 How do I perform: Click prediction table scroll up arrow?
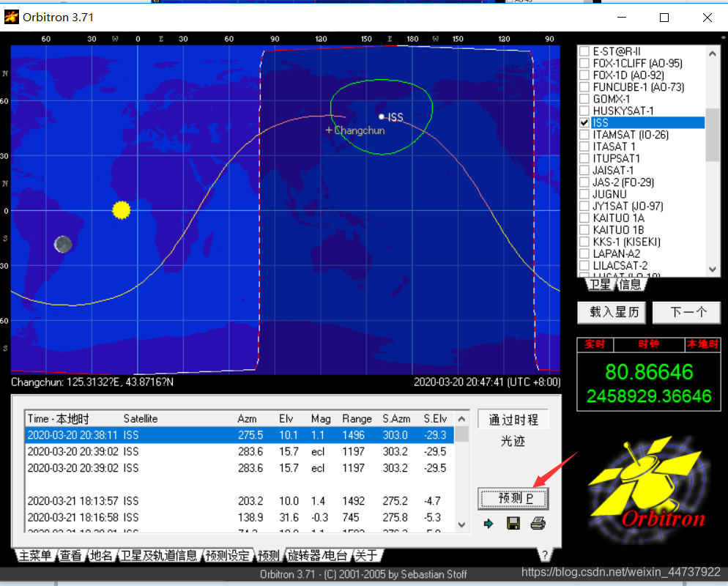(461, 419)
